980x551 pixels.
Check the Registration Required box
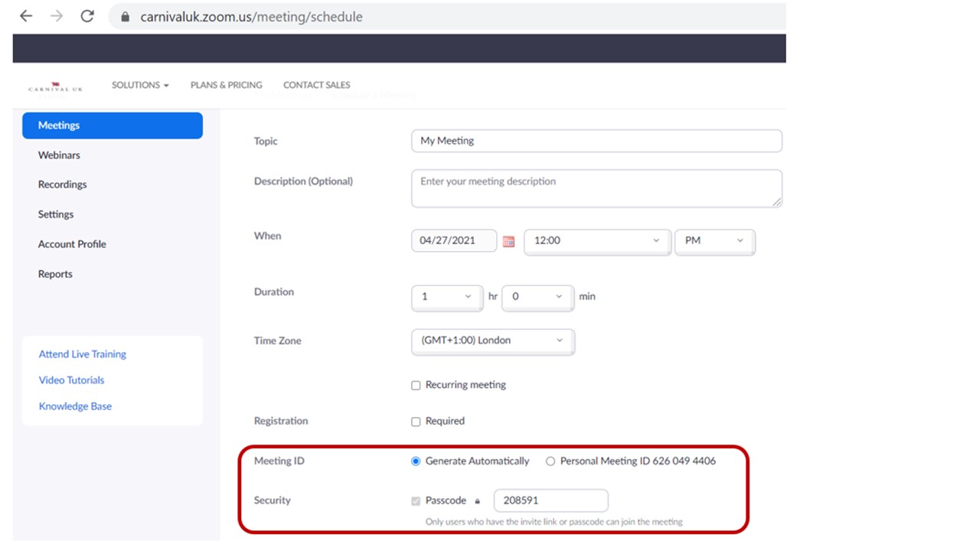point(416,422)
